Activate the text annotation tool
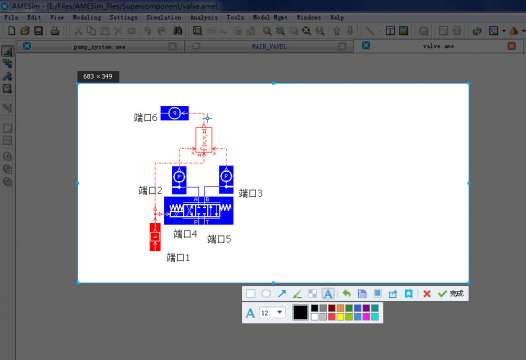The height and width of the screenshot is (360, 526). (328, 294)
